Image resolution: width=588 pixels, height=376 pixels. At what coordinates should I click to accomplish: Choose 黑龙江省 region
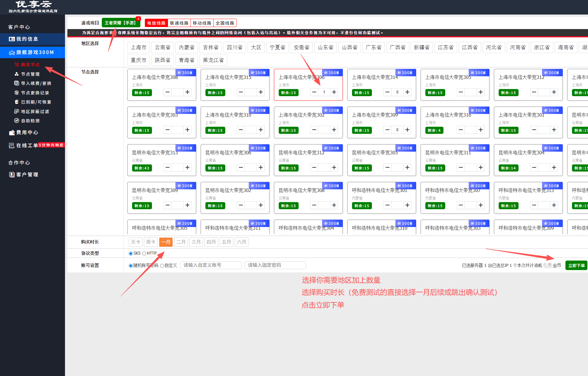tap(213, 60)
